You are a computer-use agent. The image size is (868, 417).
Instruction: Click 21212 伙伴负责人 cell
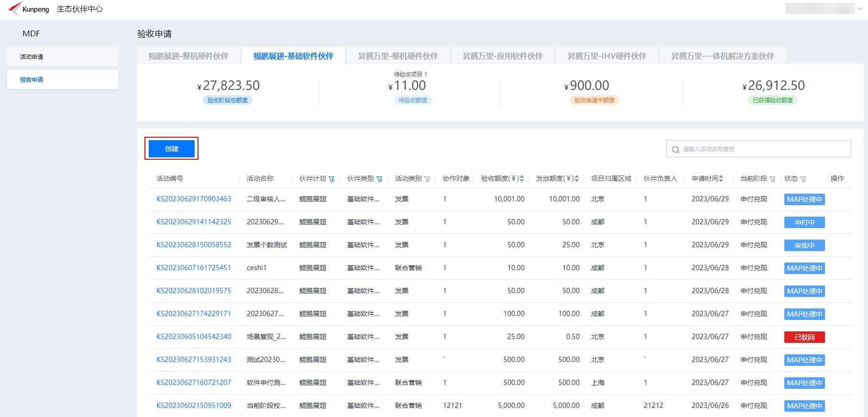653,406
